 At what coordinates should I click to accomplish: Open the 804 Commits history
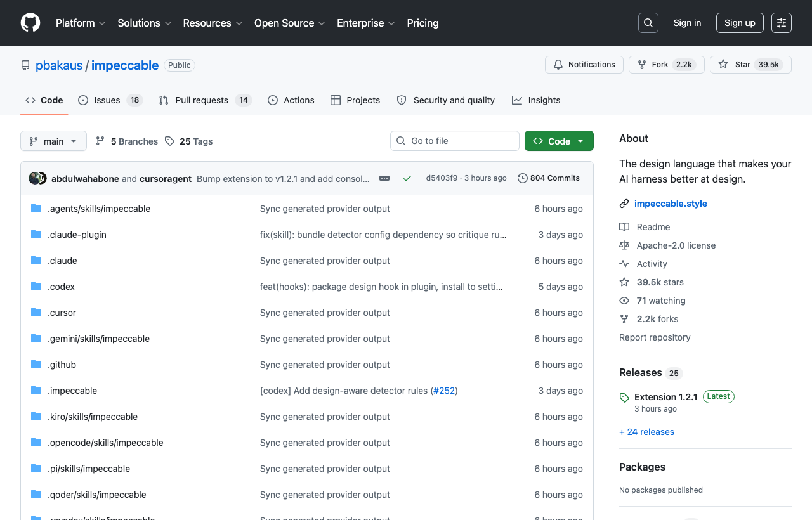[549, 178]
